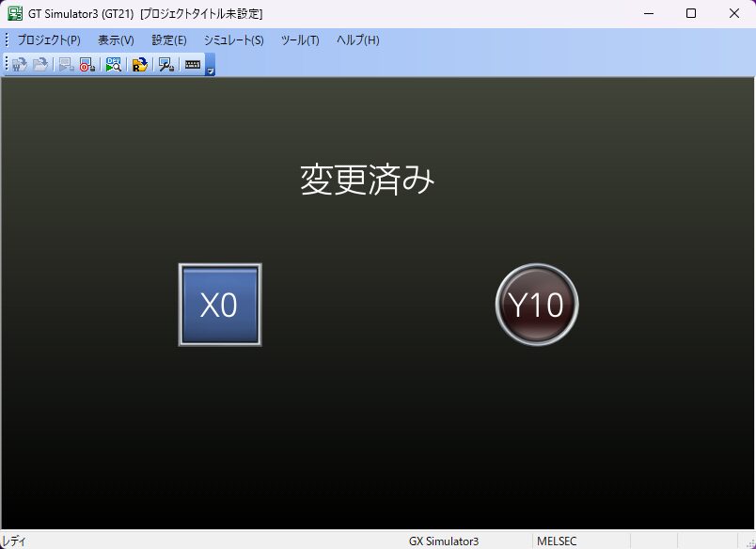756x549 pixels.
Task: Open the device monitor (Dev) tool
Action: tap(113, 65)
